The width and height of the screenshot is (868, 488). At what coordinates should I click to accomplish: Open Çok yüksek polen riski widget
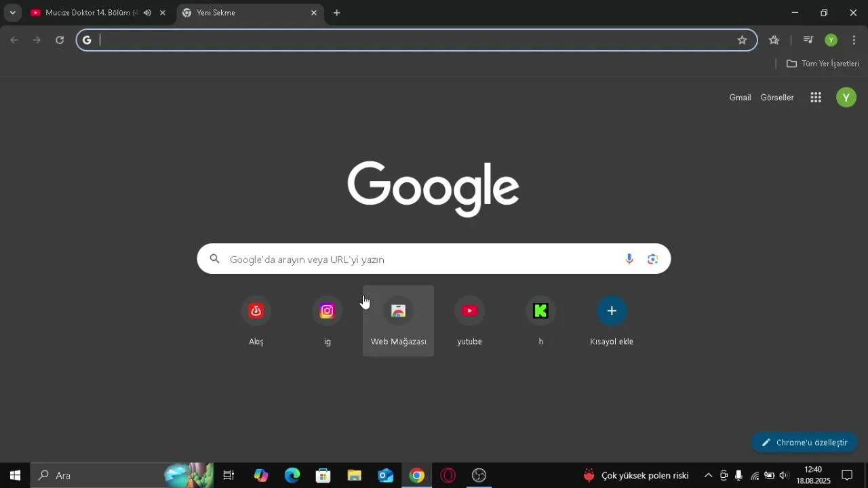pyautogui.click(x=636, y=476)
